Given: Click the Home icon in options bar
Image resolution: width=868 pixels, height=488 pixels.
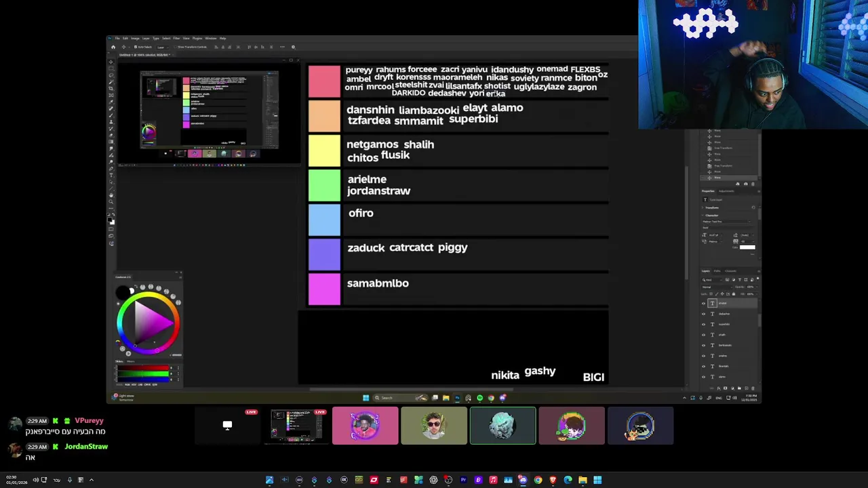Looking at the screenshot, I should coord(113,47).
